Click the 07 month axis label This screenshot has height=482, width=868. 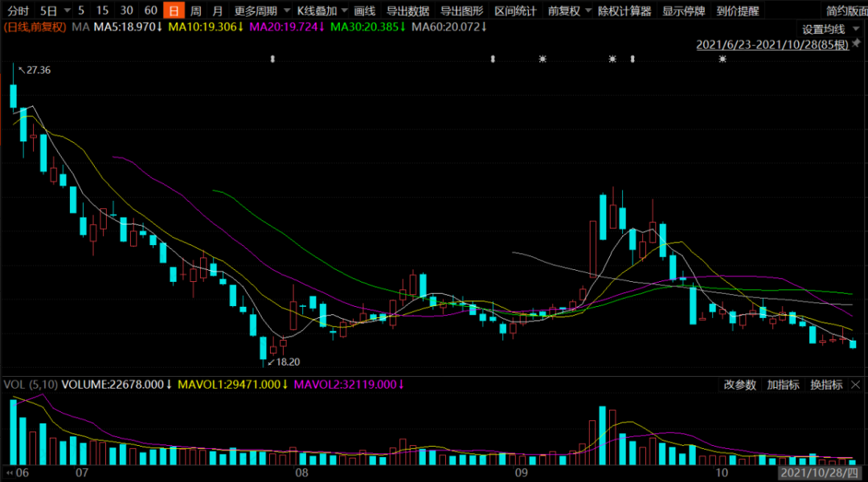82,472
